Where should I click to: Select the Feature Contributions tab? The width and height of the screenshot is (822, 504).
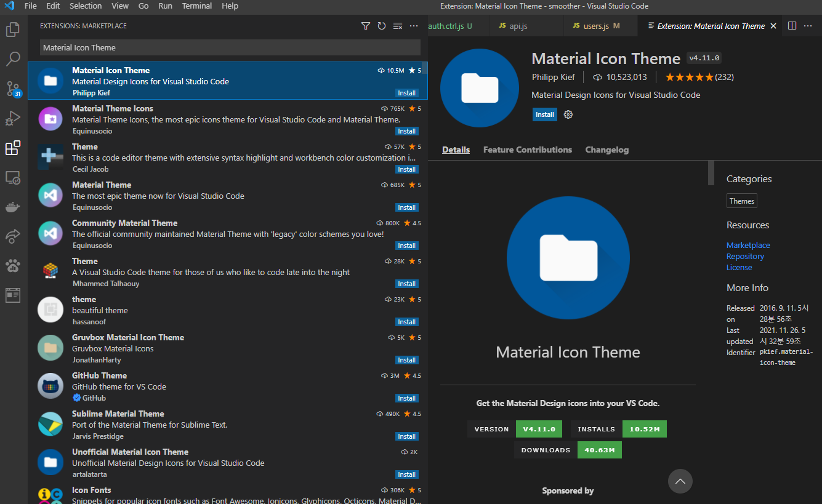coord(528,150)
